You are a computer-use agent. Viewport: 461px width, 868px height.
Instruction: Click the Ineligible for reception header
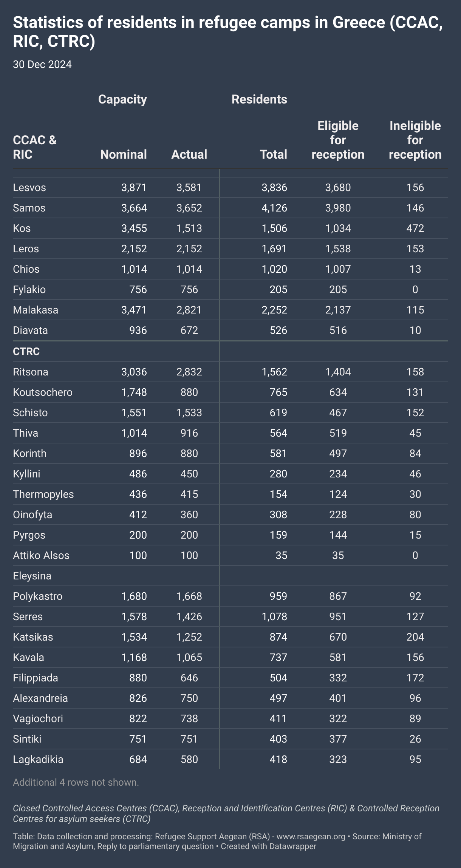click(415, 140)
